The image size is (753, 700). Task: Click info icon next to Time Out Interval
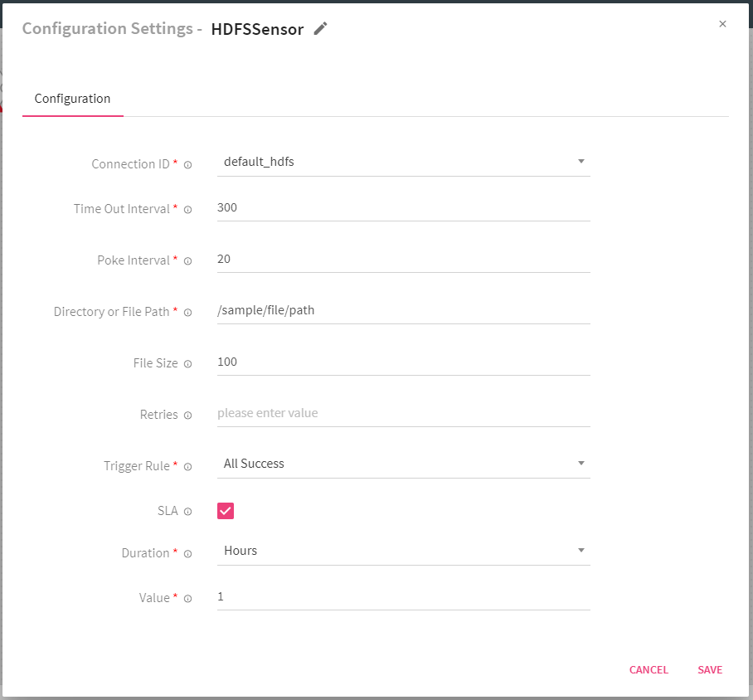click(x=187, y=210)
